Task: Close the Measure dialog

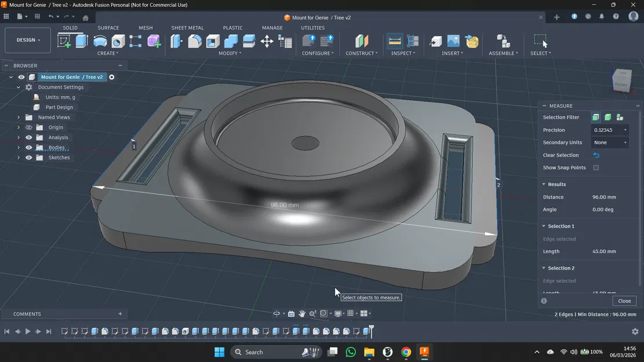Action: 624,301
